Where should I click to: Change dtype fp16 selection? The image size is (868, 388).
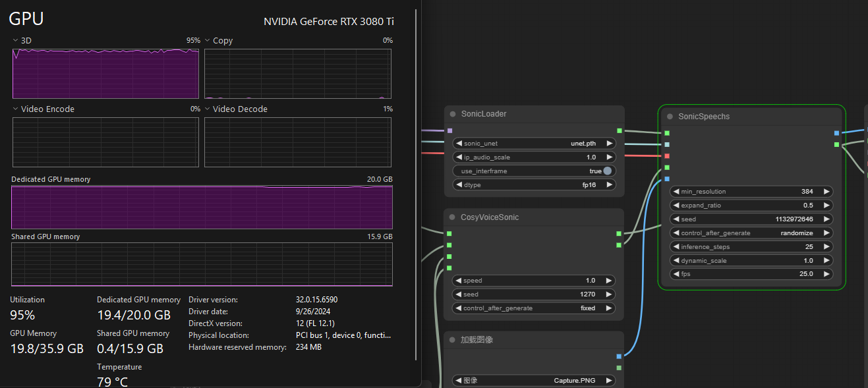535,185
